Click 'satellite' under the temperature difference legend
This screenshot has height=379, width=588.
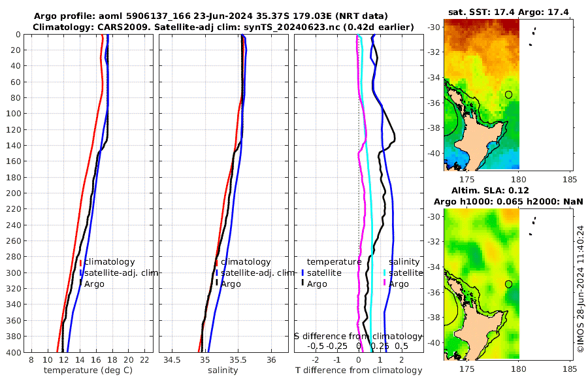[324, 272]
